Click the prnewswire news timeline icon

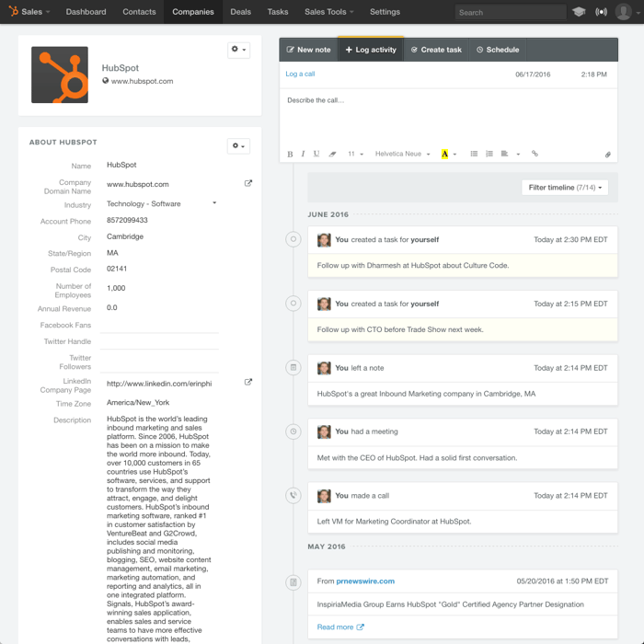pos(293,582)
